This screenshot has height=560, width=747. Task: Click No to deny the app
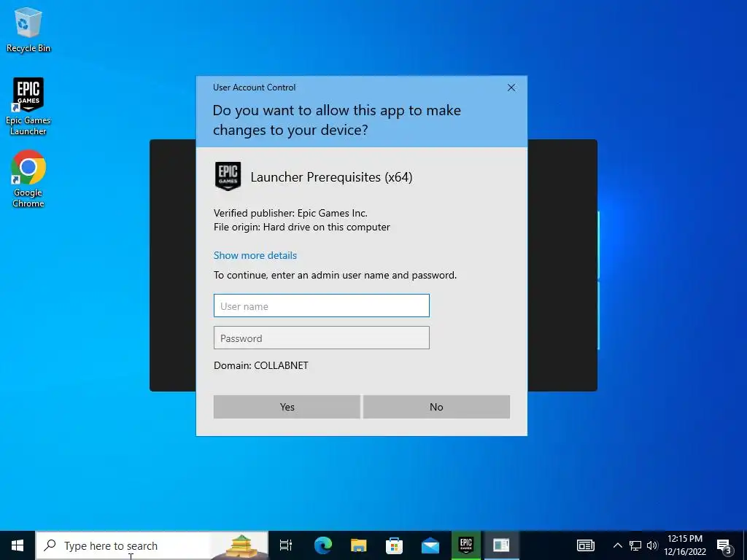coord(436,407)
